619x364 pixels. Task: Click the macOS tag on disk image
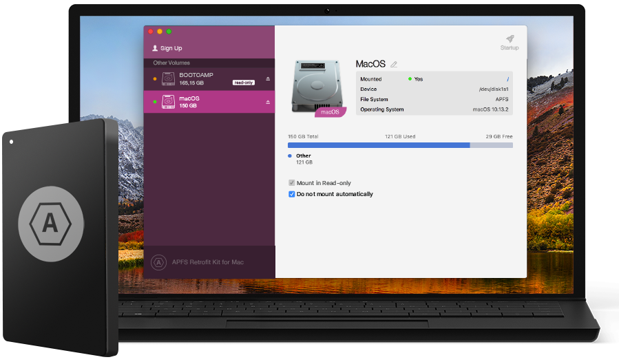click(x=331, y=112)
